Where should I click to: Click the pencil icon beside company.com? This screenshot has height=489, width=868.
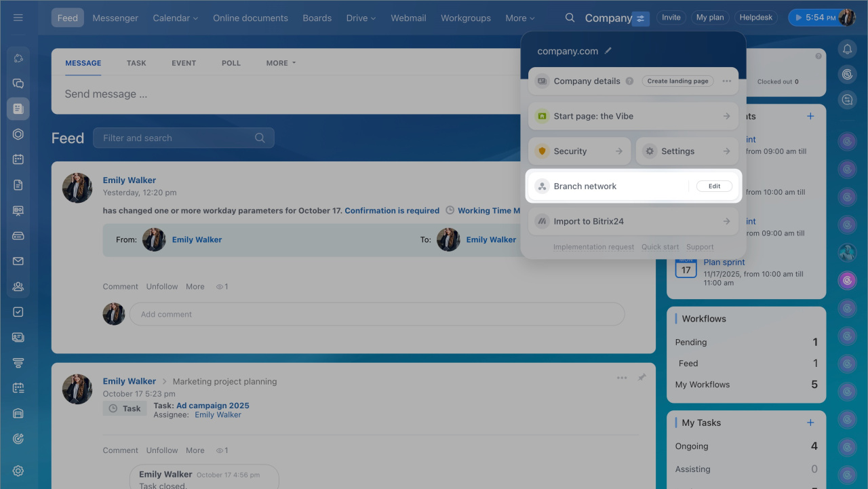click(x=608, y=51)
